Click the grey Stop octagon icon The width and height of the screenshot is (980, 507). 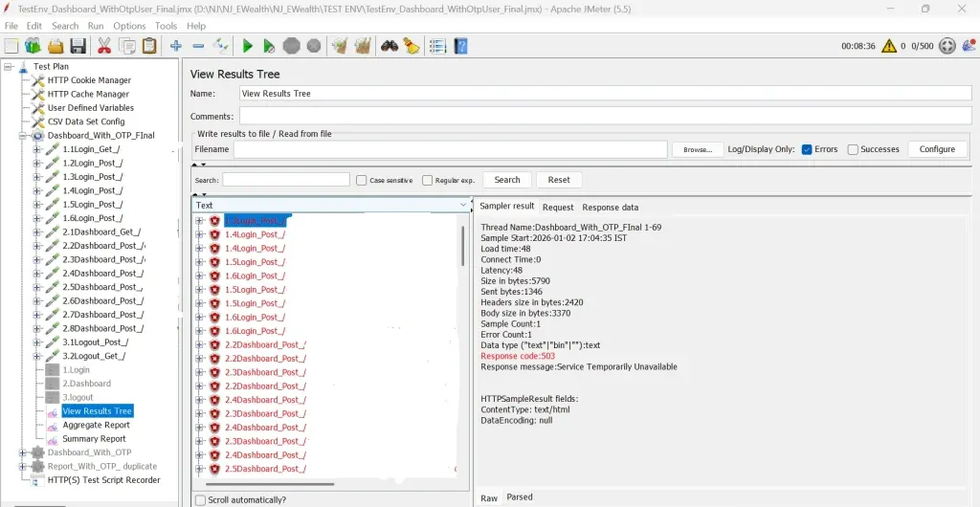(292, 46)
